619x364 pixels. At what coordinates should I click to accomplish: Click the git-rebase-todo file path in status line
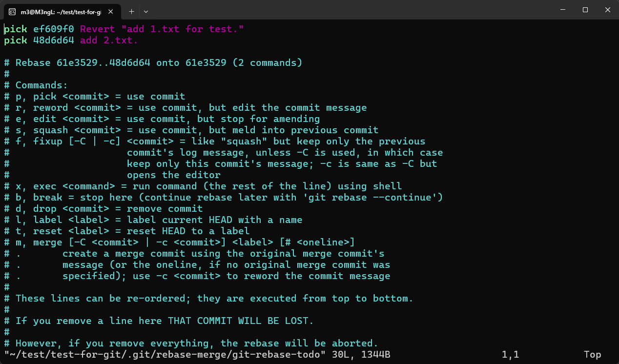coord(165,355)
